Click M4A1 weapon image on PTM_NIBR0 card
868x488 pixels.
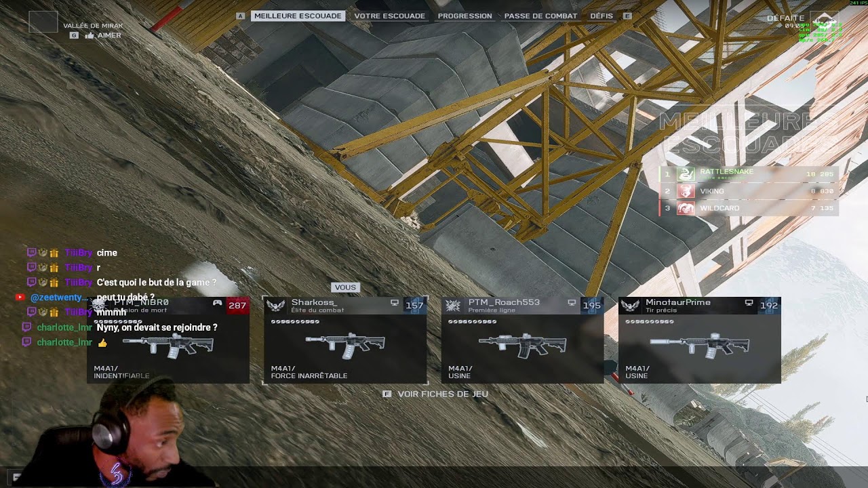click(168, 344)
